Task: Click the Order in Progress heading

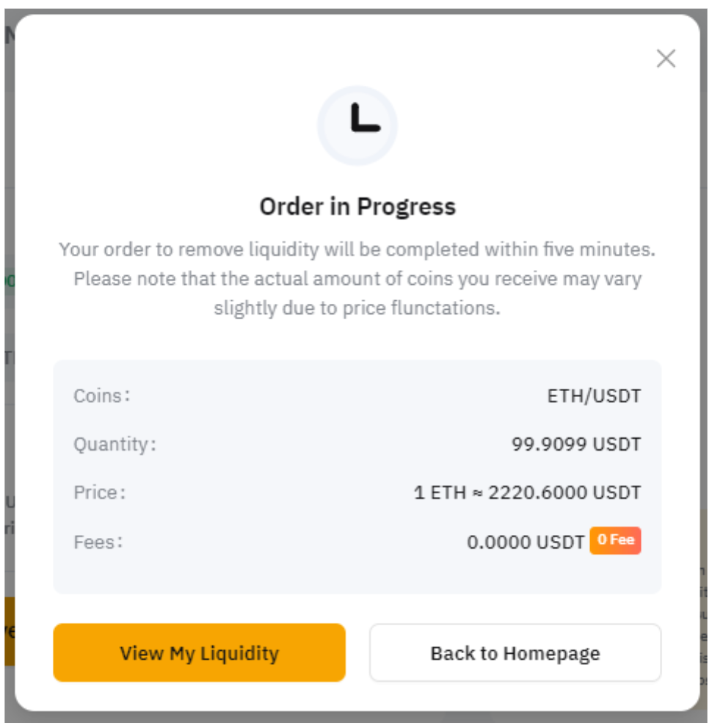Action: pyautogui.click(x=357, y=207)
